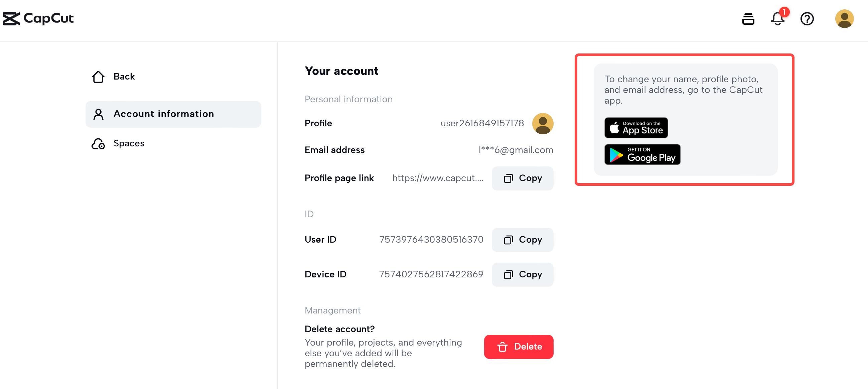Open the Download on the App Store badge
868x389 pixels.
[x=636, y=128]
